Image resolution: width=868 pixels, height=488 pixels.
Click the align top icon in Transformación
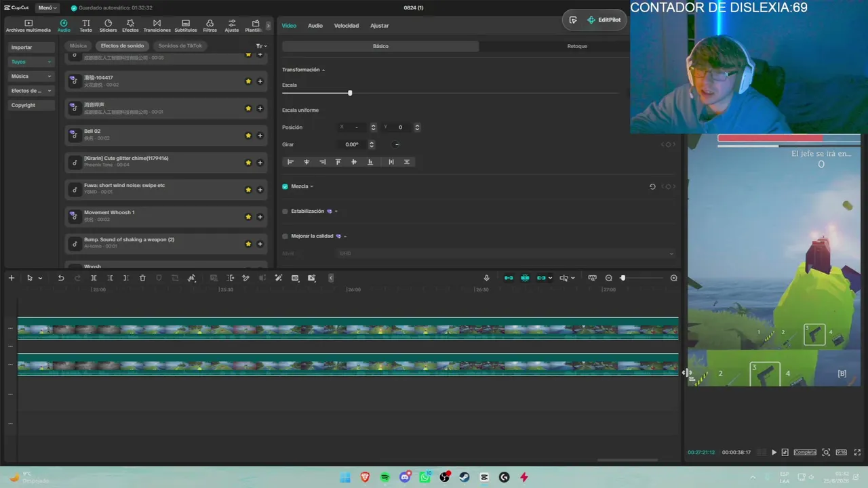[x=338, y=162]
